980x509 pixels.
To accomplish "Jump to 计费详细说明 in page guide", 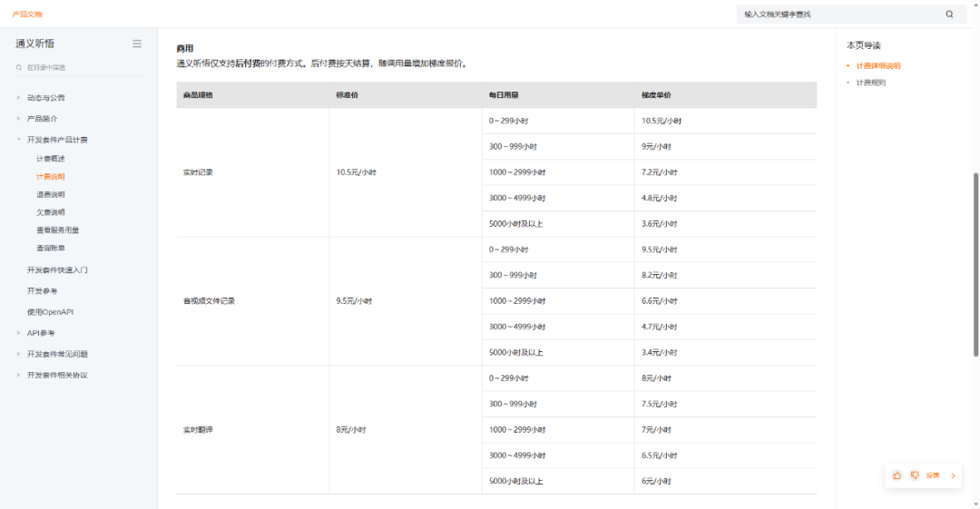I will (x=878, y=65).
